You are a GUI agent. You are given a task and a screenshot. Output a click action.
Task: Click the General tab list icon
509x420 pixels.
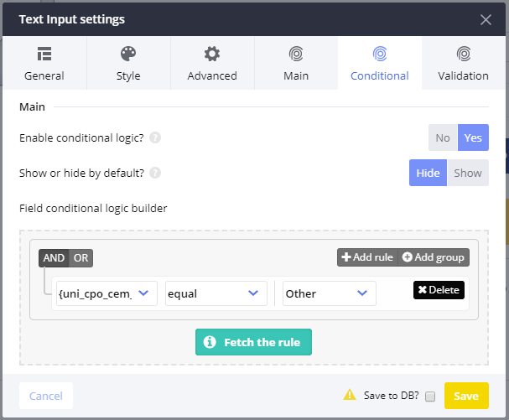click(44, 54)
